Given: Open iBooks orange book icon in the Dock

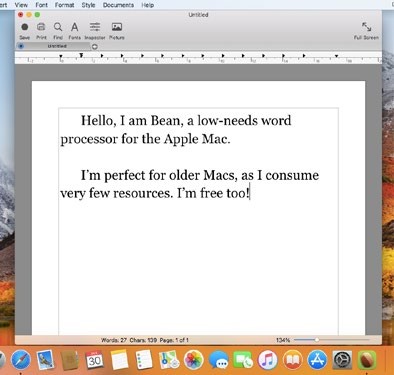Looking at the screenshot, I should tap(292, 360).
